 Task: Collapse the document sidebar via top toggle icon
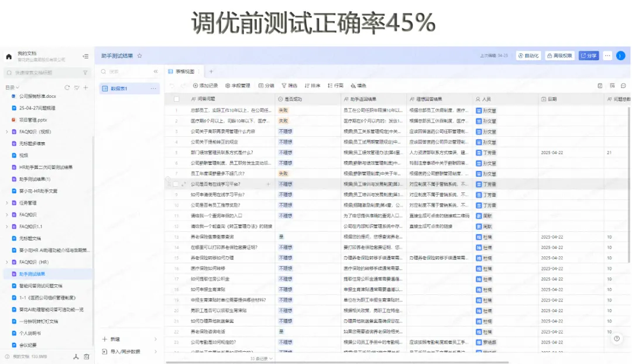click(85, 56)
